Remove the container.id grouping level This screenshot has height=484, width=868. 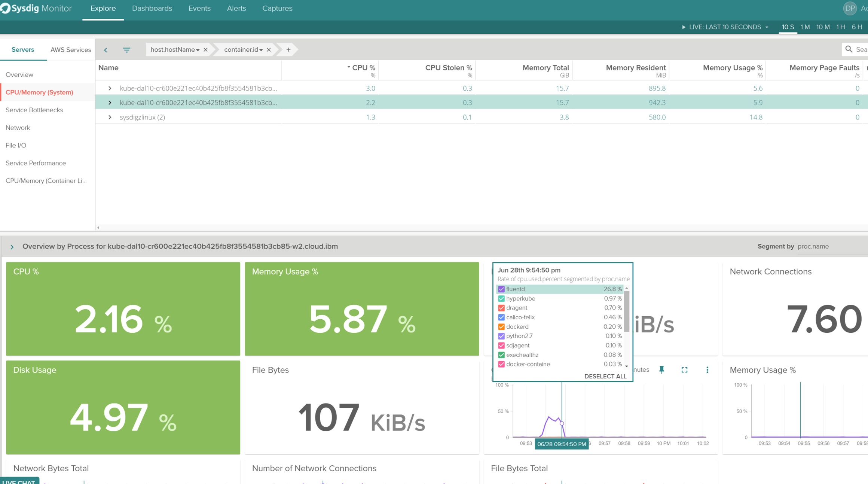[269, 50]
